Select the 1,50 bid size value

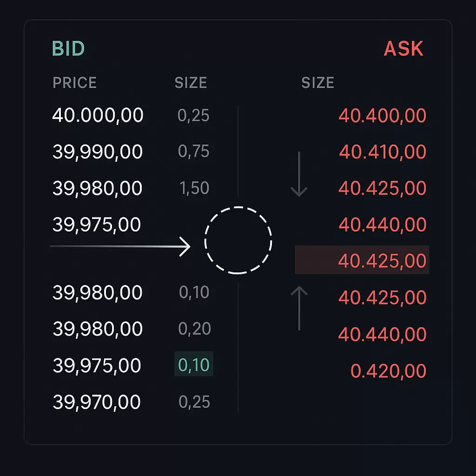click(x=194, y=188)
